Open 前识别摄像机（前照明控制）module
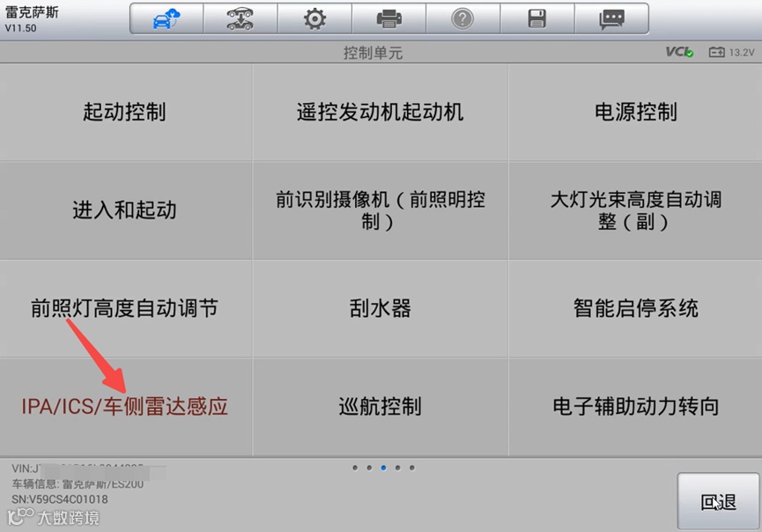This screenshot has height=532, width=762. click(380, 211)
